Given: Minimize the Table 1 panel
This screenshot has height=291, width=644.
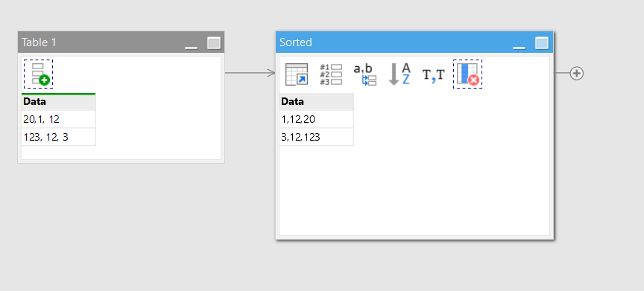Looking at the screenshot, I should click(x=191, y=43).
